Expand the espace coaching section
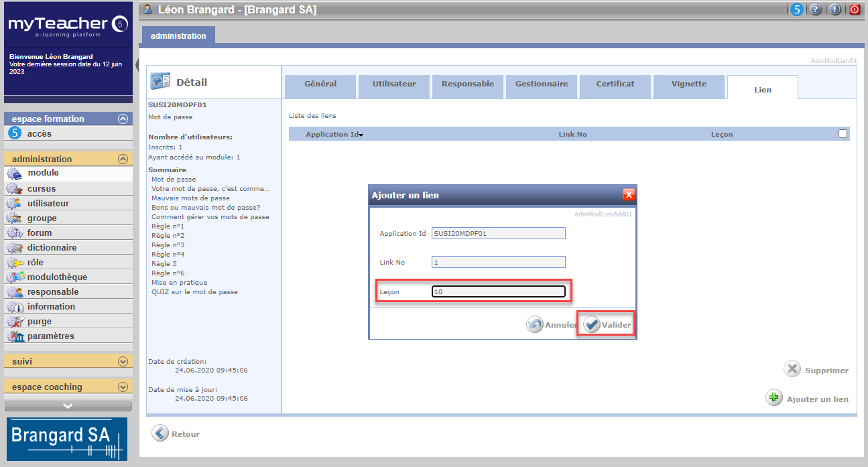Screen dimensions: 868x467 123,387
